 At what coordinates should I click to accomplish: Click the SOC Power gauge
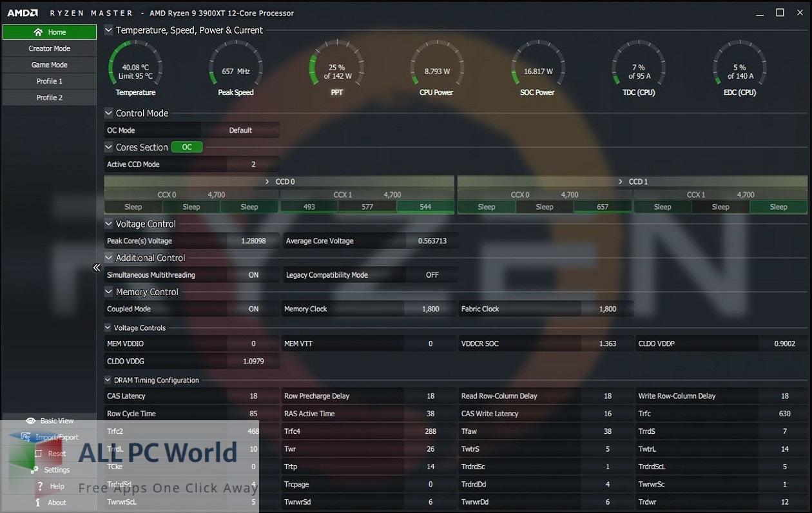point(537,68)
